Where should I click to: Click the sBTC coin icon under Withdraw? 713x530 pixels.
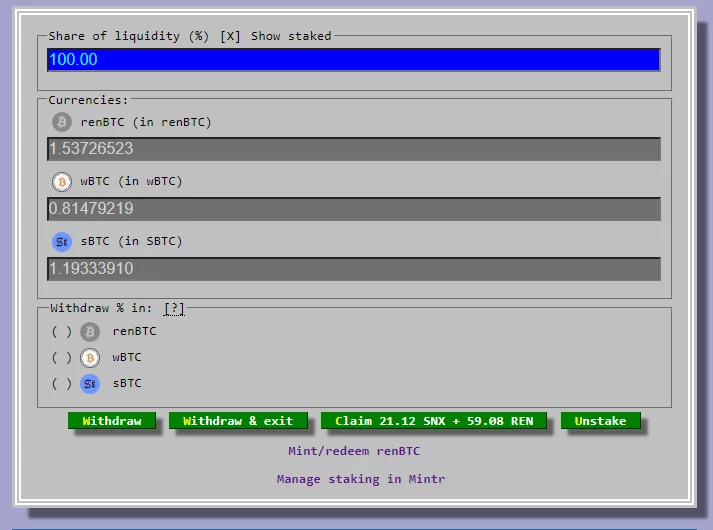click(x=90, y=383)
